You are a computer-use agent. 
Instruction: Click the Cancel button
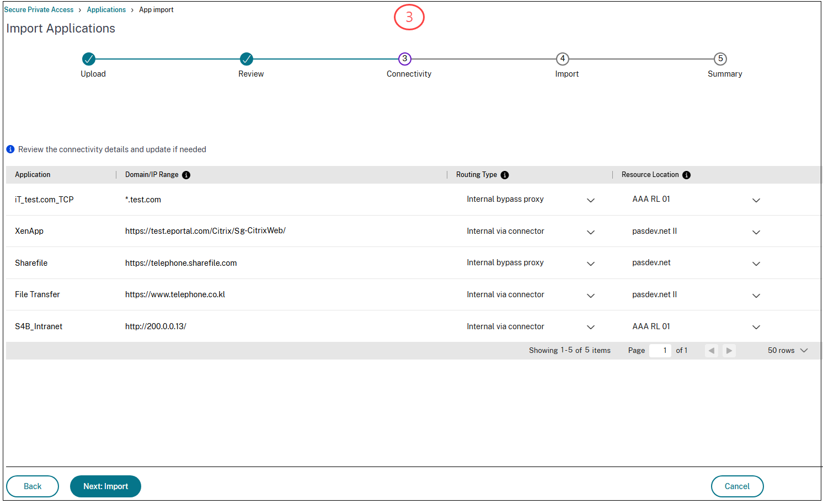pyautogui.click(x=738, y=486)
